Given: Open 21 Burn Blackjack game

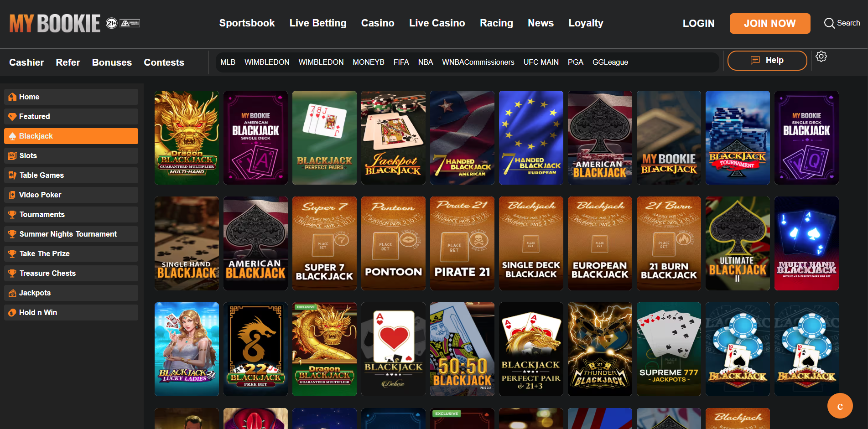Looking at the screenshot, I should (669, 243).
